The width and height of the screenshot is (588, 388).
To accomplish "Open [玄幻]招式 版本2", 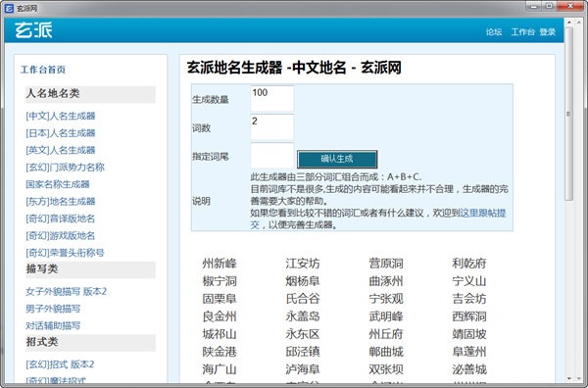I will pos(60,364).
